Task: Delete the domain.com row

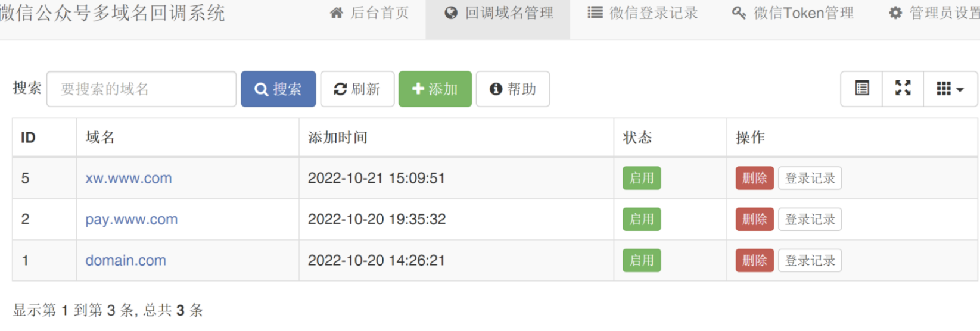Action: coord(754,260)
